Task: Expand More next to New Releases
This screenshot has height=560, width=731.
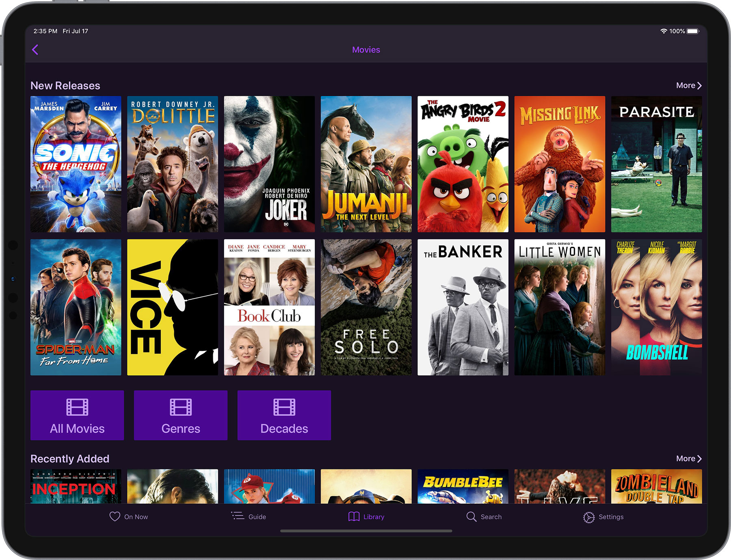Action: click(688, 85)
